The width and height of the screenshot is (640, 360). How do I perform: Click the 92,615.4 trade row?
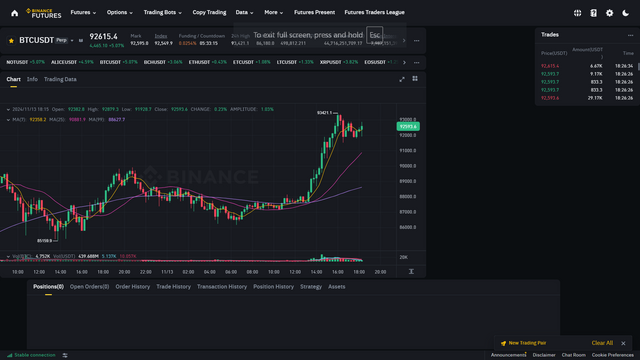click(x=587, y=66)
